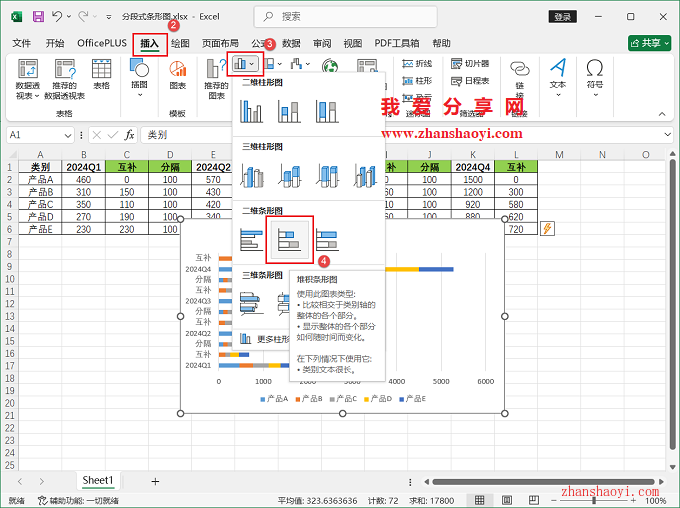Click the insert function fx icon
Viewport: 680px width, 508px height.
pyautogui.click(x=129, y=134)
